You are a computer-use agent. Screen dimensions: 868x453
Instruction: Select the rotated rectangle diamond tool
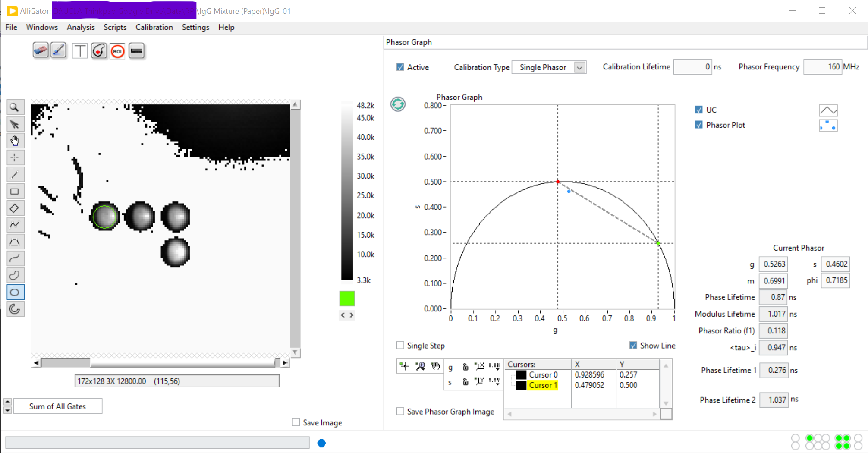[x=15, y=208]
